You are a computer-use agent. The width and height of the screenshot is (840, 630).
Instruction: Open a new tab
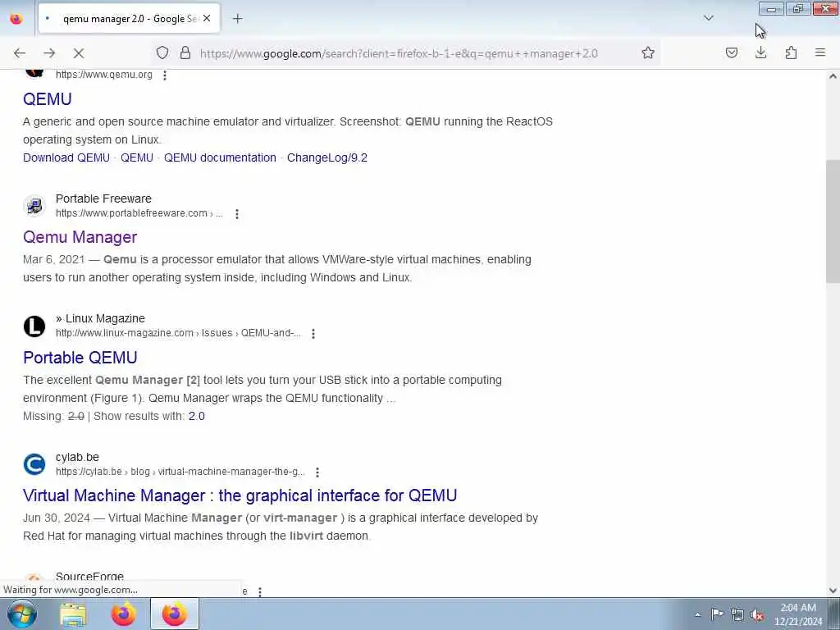point(237,19)
